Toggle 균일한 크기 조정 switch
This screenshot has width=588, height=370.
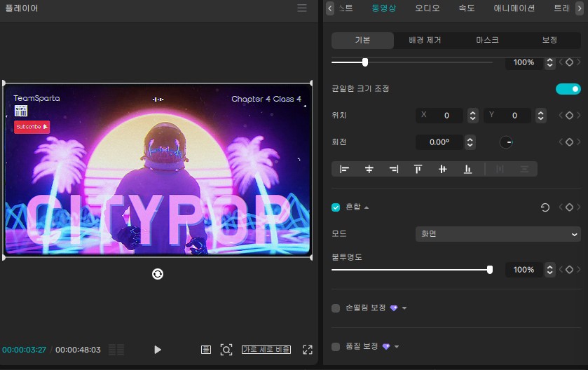[568, 89]
